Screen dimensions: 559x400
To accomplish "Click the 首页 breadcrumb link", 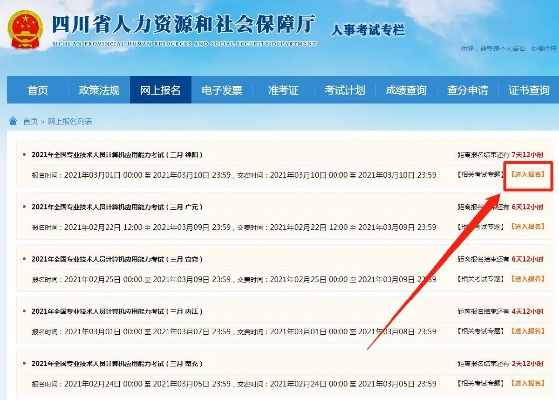I will (x=30, y=122).
